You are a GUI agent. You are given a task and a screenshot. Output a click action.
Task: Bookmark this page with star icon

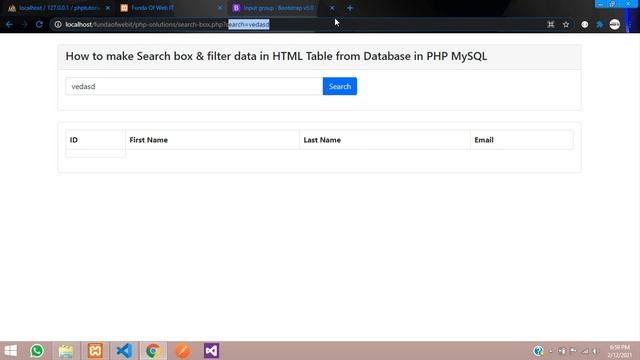click(x=566, y=24)
